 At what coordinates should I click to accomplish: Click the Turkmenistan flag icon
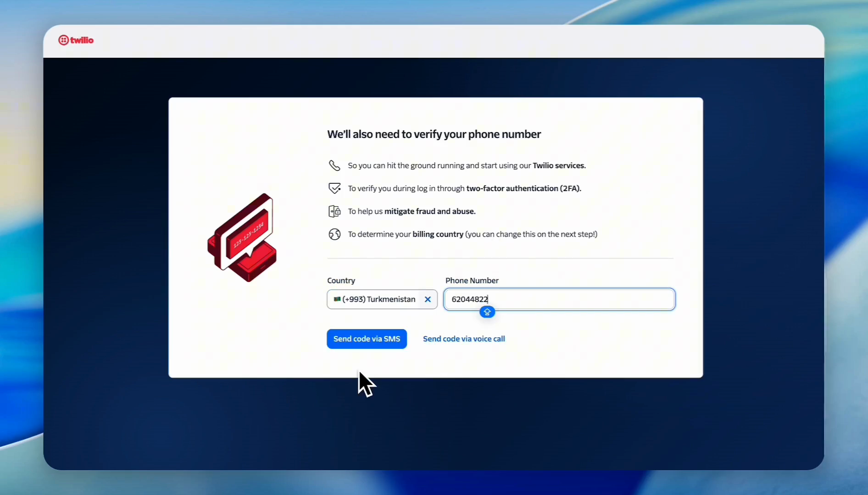337,299
